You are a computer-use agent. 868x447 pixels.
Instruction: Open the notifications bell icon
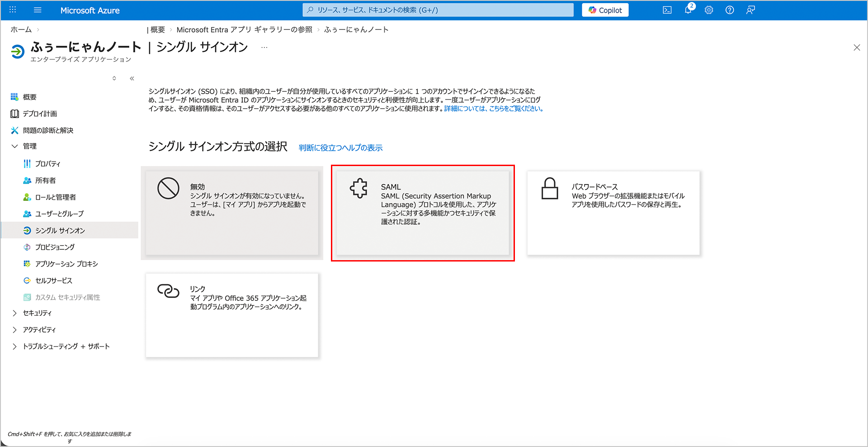[688, 10]
